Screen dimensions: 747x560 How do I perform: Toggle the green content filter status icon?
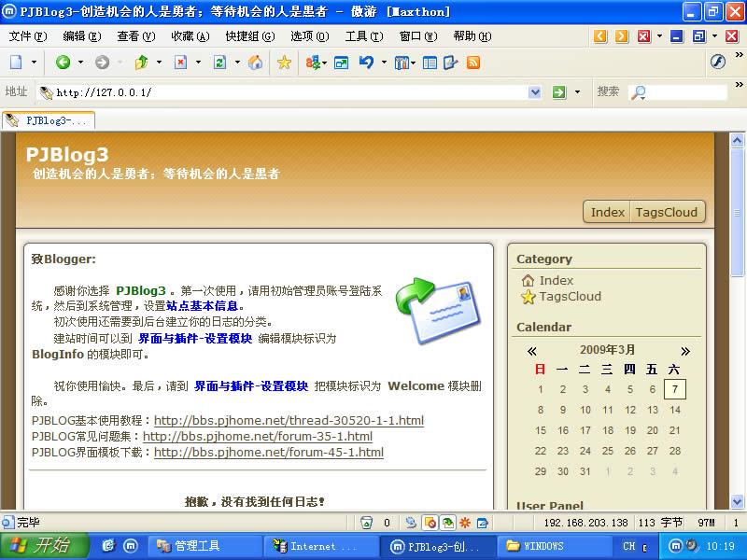click(x=447, y=523)
